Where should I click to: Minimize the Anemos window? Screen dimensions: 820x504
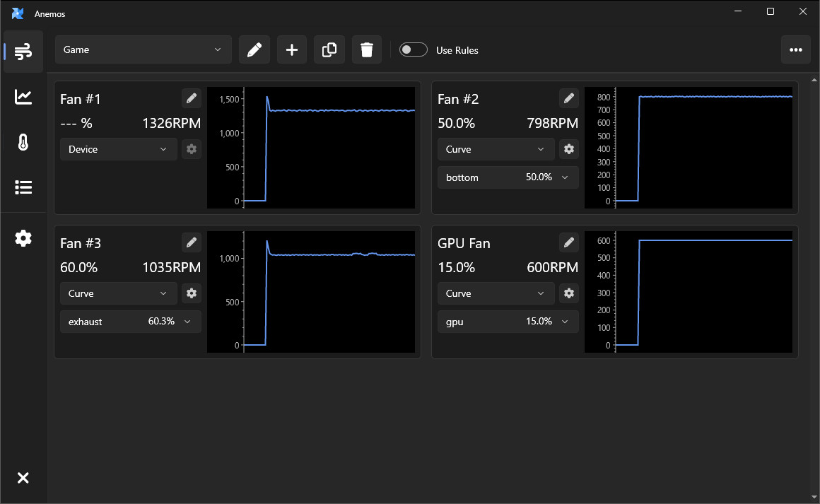pyautogui.click(x=738, y=11)
